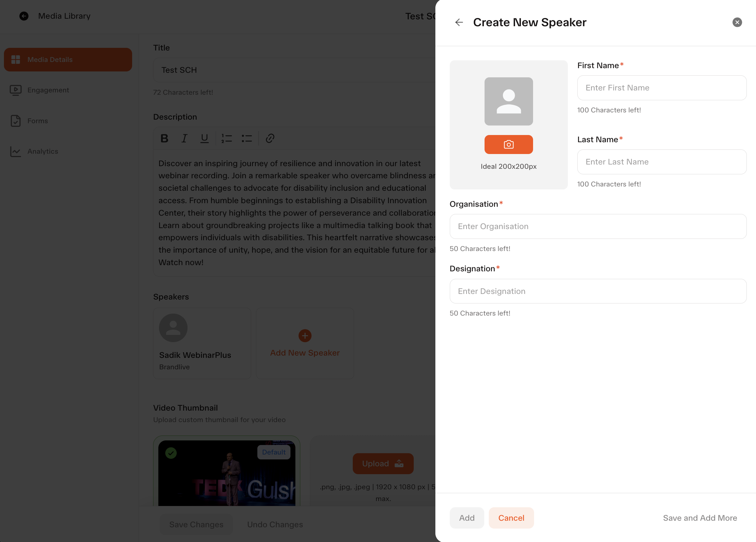Toggle underline formatting in description editor
The image size is (756, 542).
click(x=204, y=138)
